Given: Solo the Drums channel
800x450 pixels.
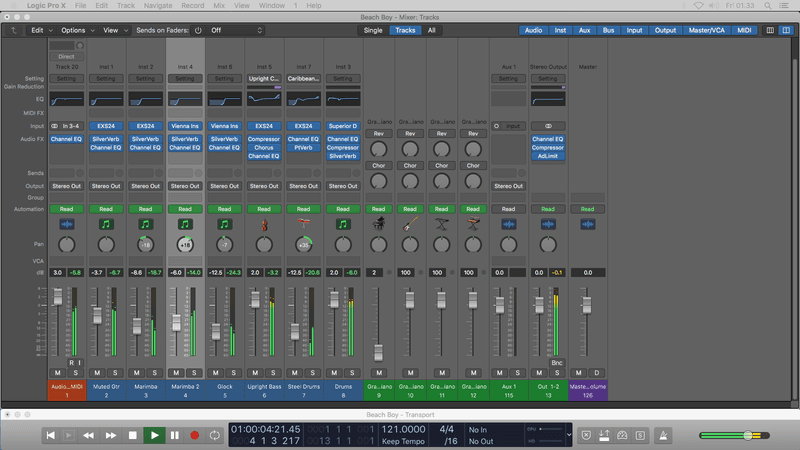Looking at the screenshot, I should (x=352, y=373).
